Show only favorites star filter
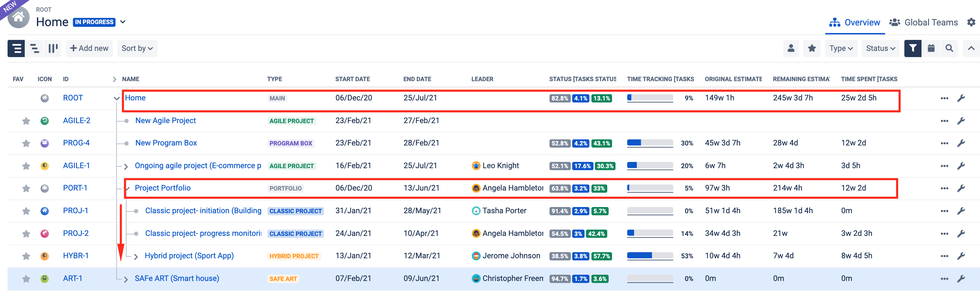Viewport: 980px width, 293px height. point(812,48)
